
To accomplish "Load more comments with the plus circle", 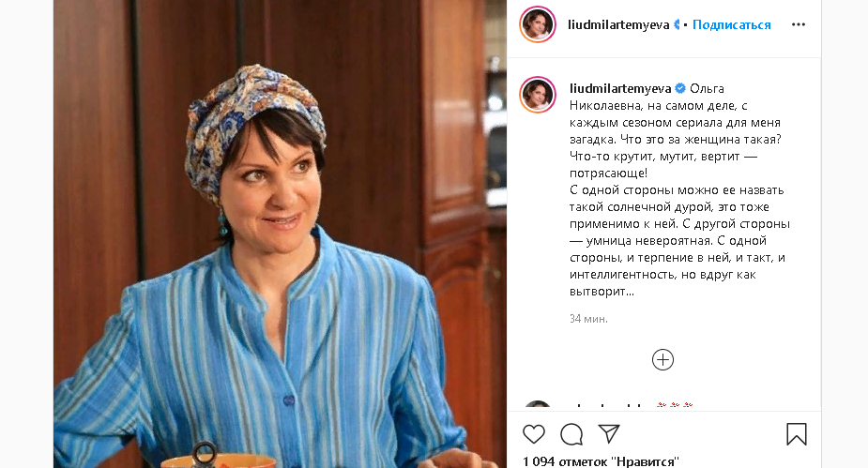I will tap(662, 360).
